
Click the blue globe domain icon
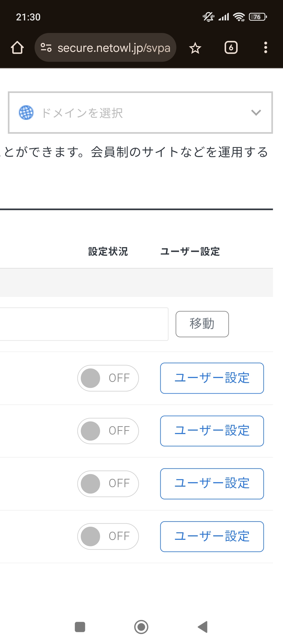point(26,113)
